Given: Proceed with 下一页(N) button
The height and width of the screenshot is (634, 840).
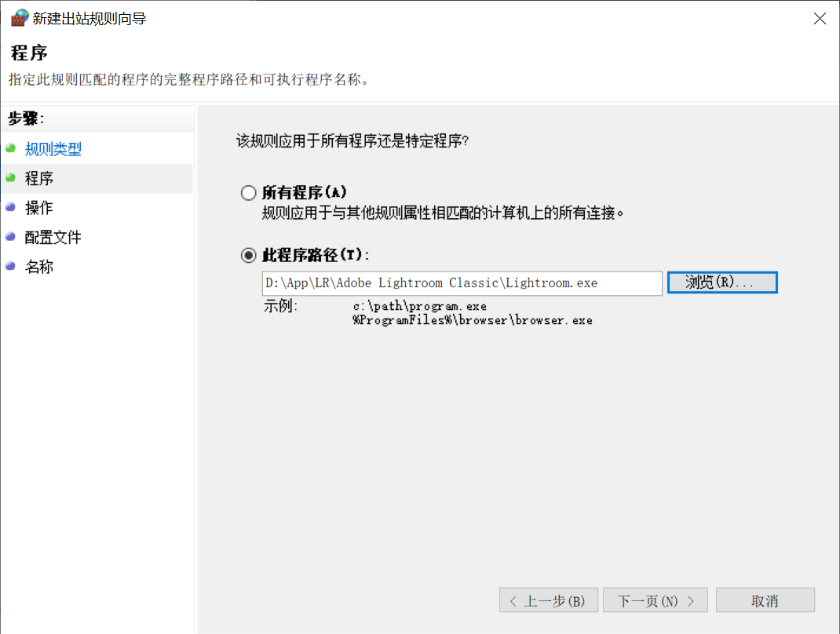Looking at the screenshot, I should (x=656, y=600).
